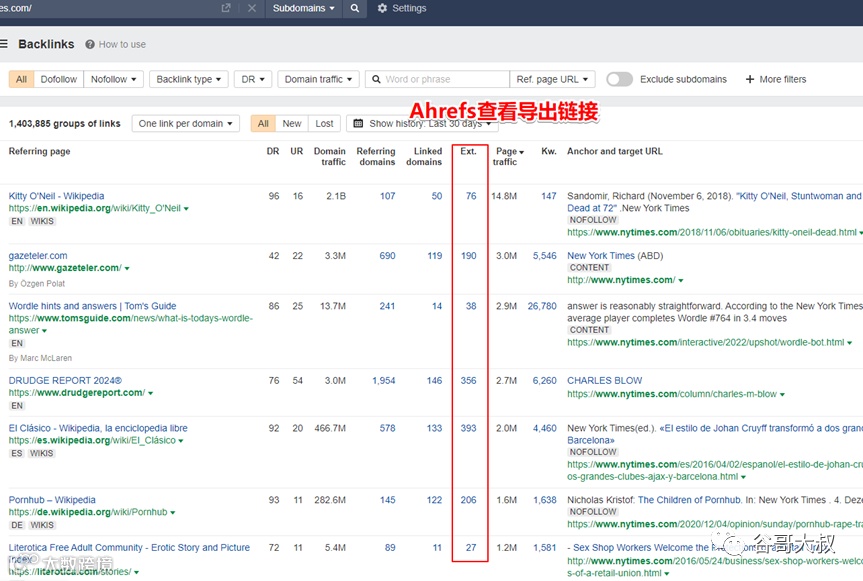The image size is (863, 581).
Task: Click More filters button
Action: click(776, 79)
